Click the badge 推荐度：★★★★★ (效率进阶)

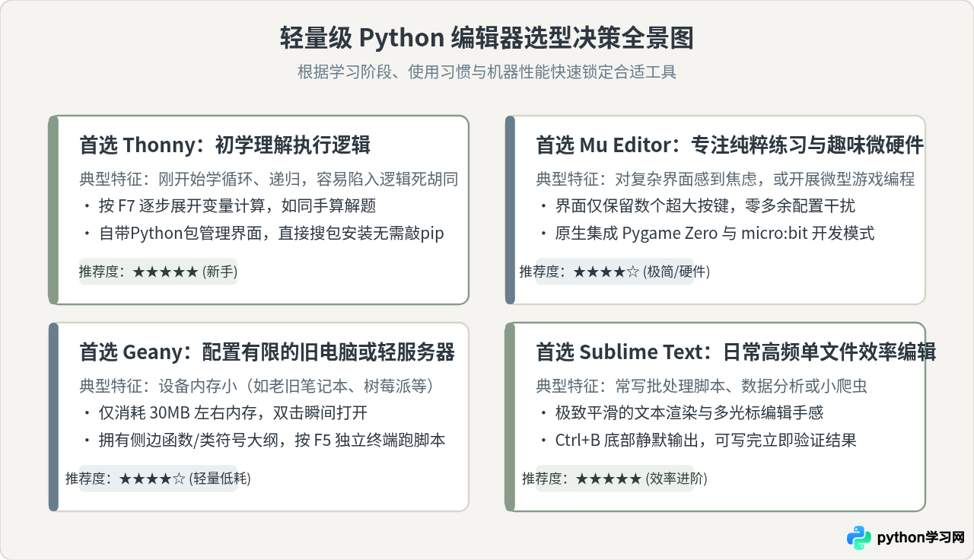pos(615,478)
